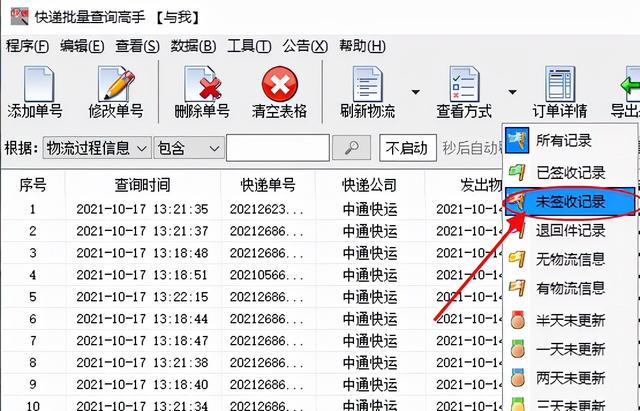
Task: Expand the arrow next to 查看方式
Action: coord(512,92)
